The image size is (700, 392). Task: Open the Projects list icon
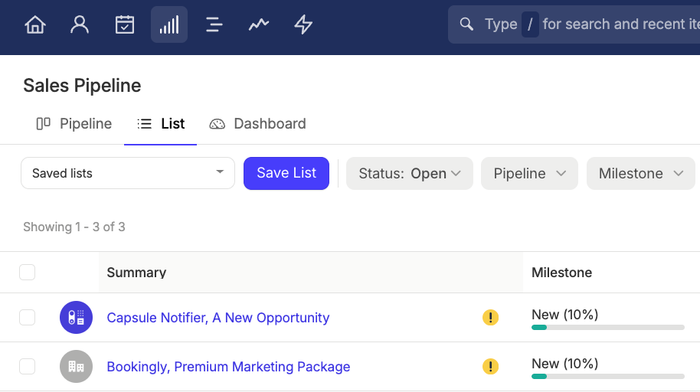214,25
